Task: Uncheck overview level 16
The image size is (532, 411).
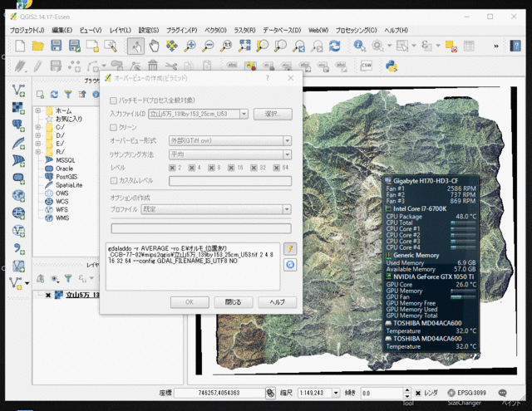Action: [231, 168]
